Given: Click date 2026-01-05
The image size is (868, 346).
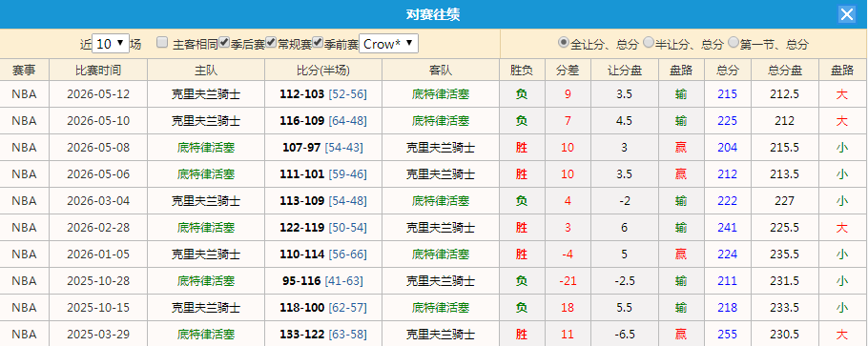Looking at the screenshot, I should (x=98, y=254).
